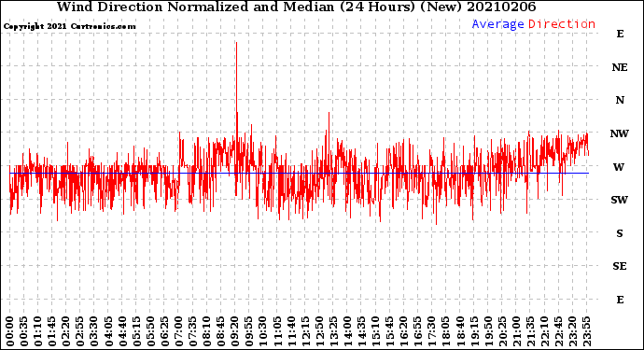The height and width of the screenshot is (350, 644).
Task: Click the 07:00 time axis label
Action: click(x=178, y=331)
